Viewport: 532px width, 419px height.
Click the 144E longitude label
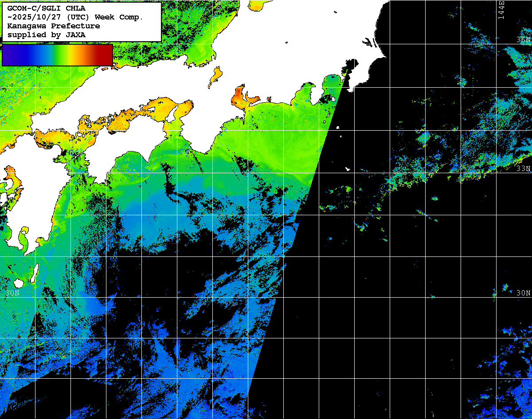click(x=501, y=10)
